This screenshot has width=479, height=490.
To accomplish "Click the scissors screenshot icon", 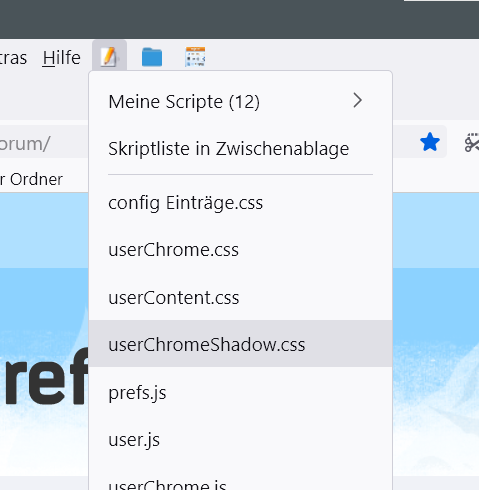I will [x=472, y=143].
